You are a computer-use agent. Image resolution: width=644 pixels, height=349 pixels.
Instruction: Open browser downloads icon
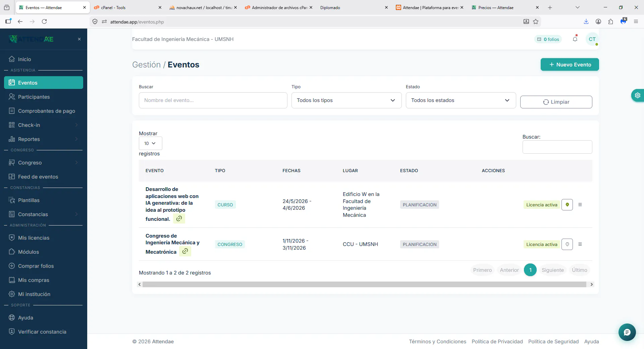(x=586, y=21)
